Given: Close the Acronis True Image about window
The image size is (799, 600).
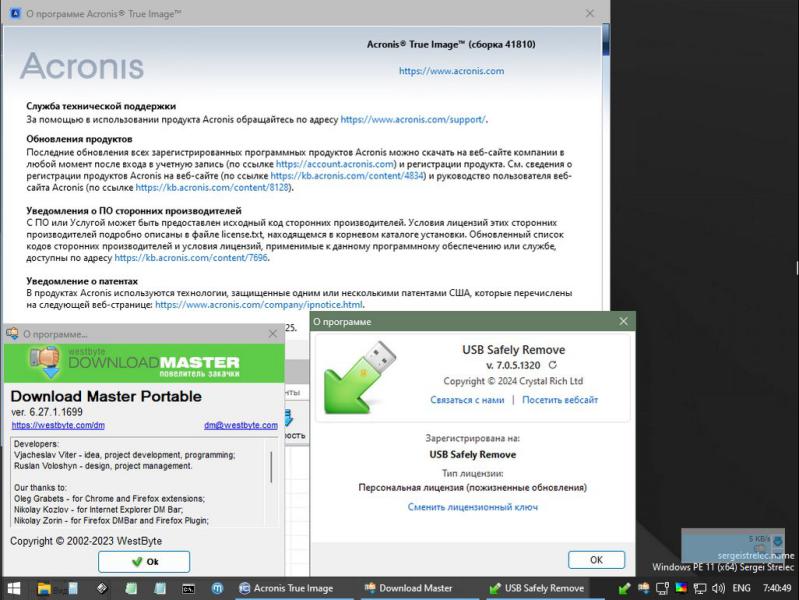Looking at the screenshot, I should pyautogui.click(x=590, y=13).
